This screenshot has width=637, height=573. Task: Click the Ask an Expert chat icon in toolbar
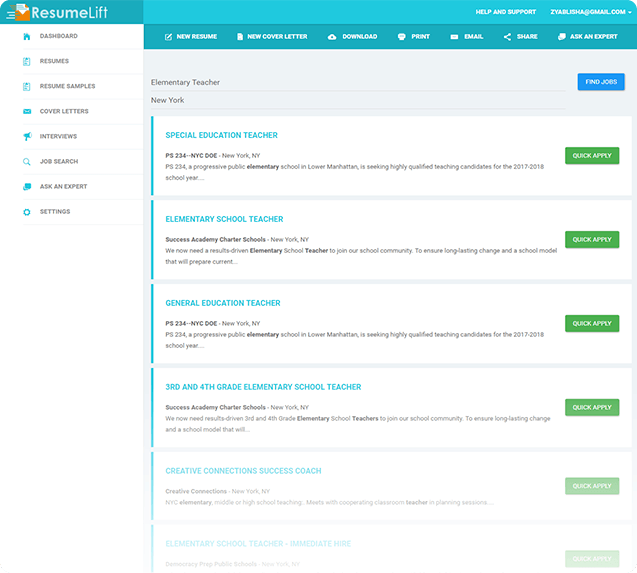561,37
